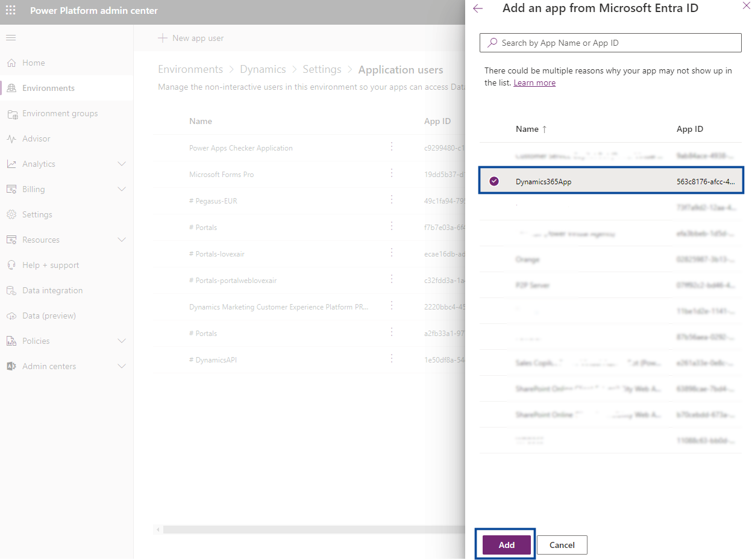Go back using the panel arrow

pos(478,8)
